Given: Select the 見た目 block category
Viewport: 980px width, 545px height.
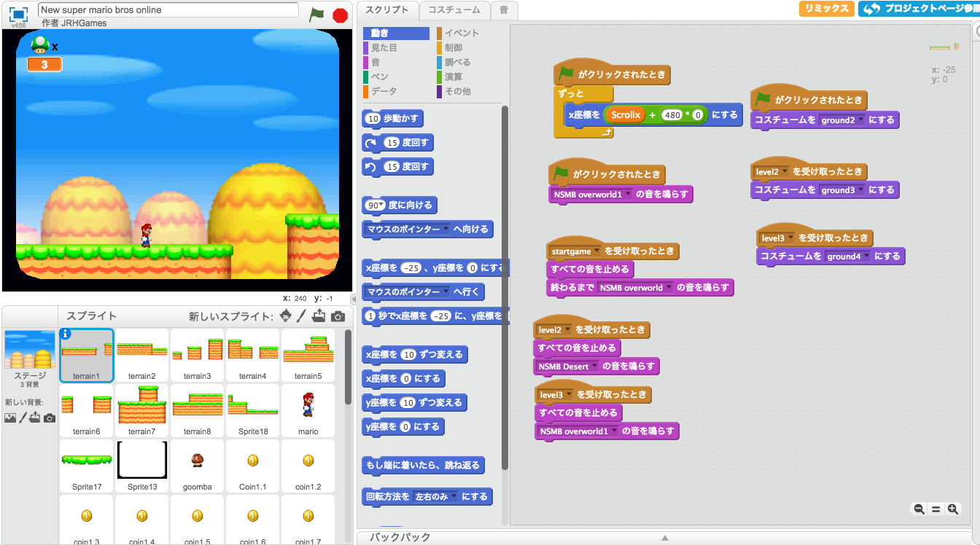Looking at the screenshot, I should (x=396, y=48).
